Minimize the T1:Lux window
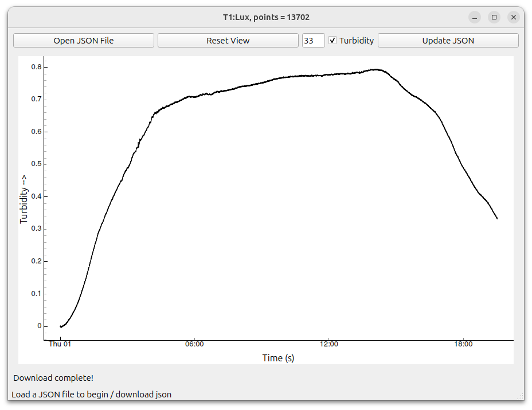 [x=475, y=17]
